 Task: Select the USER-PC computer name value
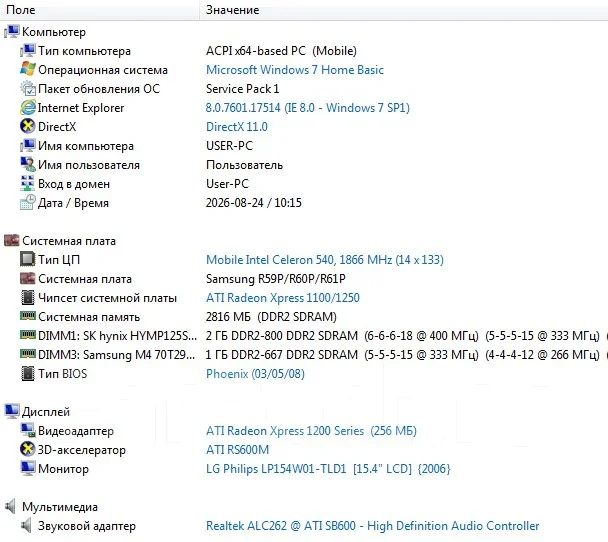[229, 146]
